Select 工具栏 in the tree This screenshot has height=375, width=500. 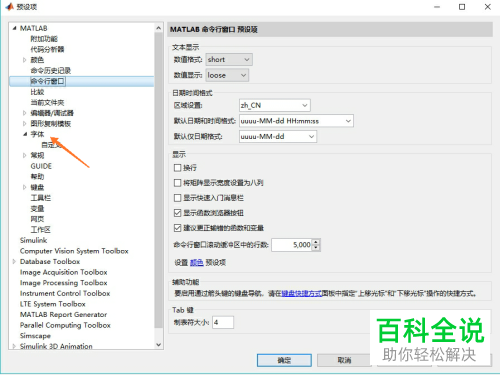tap(41, 198)
